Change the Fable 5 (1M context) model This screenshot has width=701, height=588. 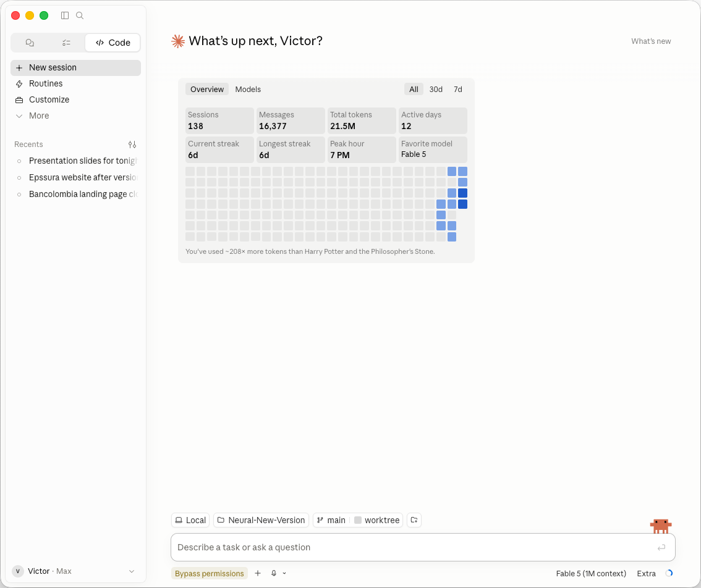click(591, 574)
